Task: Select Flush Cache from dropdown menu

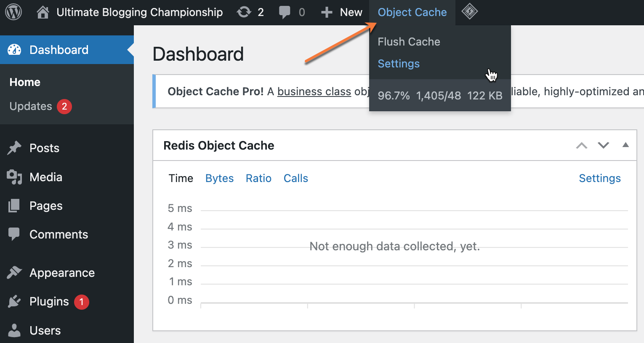Action: pos(409,42)
